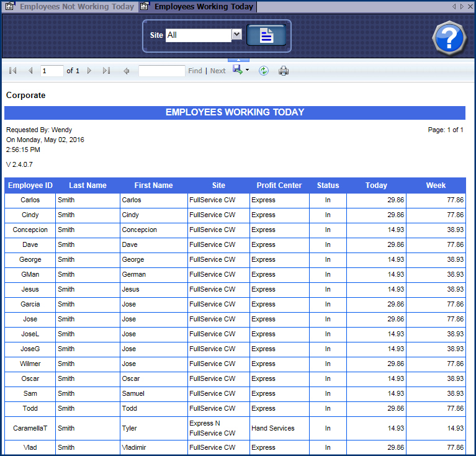Collapse the parameter area with the small arrow
This screenshot has width=476, height=456.
pos(239,60)
